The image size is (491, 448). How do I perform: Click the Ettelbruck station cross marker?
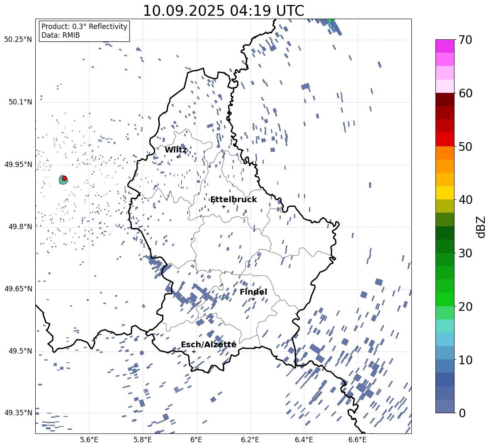(x=224, y=206)
